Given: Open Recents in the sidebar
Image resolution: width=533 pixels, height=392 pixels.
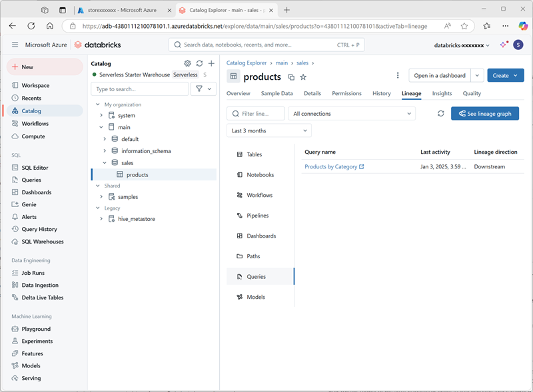Looking at the screenshot, I should (x=31, y=98).
